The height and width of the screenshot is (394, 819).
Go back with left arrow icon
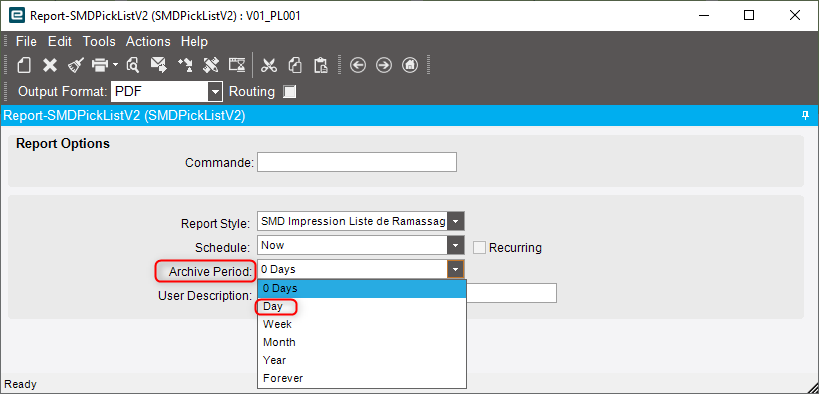pyautogui.click(x=358, y=65)
